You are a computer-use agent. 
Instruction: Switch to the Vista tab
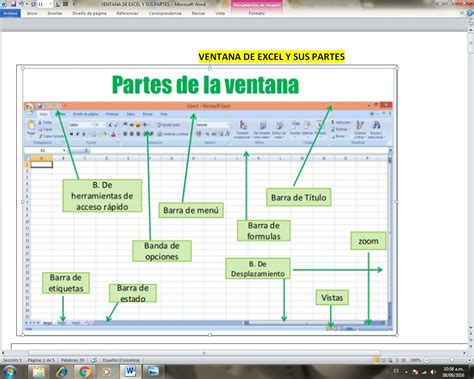pos(220,13)
